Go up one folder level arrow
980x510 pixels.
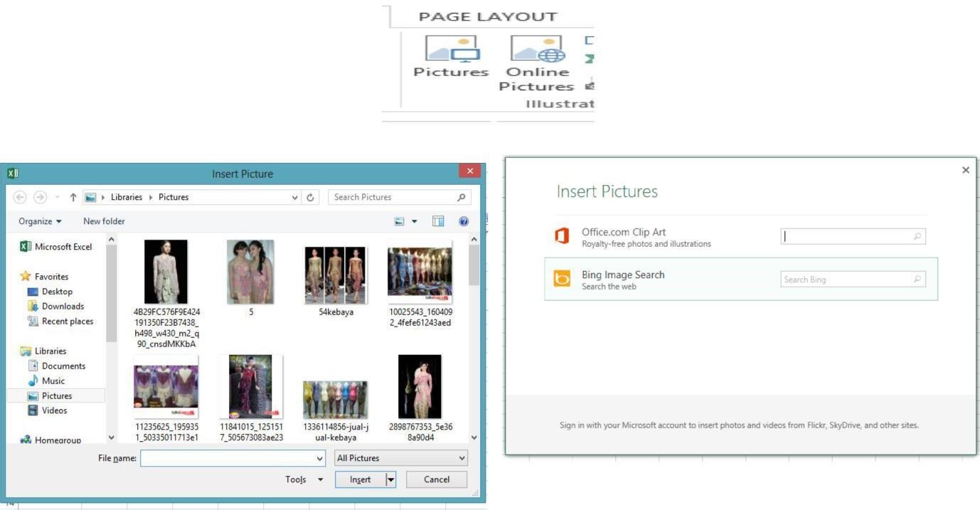(73, 197)
